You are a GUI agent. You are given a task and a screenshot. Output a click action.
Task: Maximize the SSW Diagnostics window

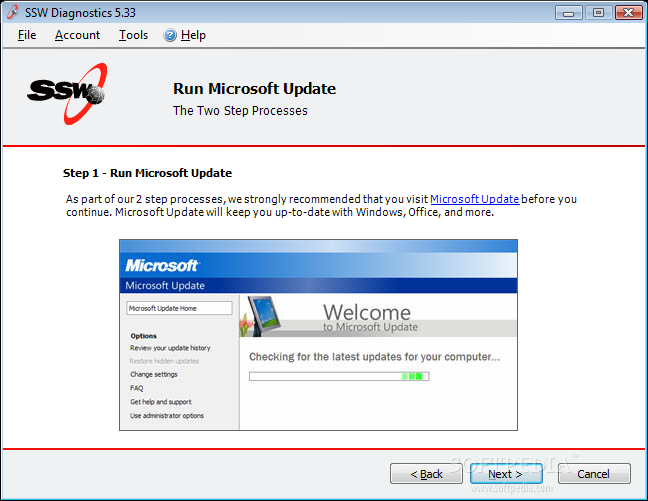[x=598, y=13]
